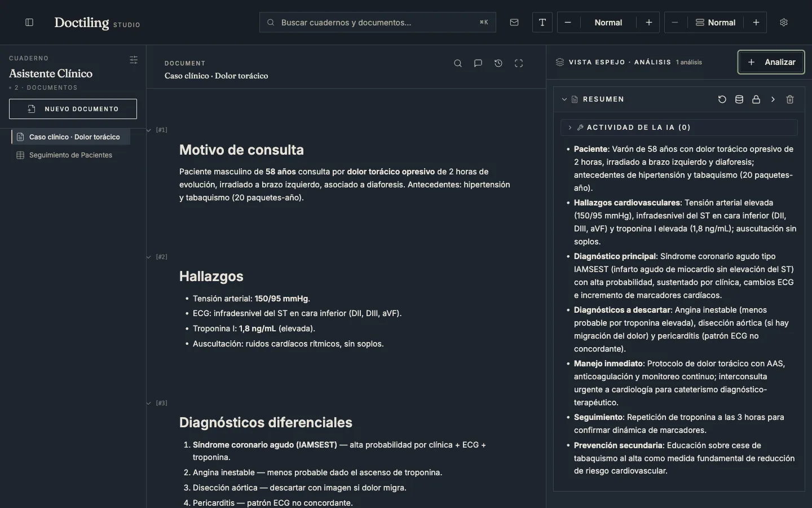The image size is (812, 508).
Task: Select Caso clínico · Dolor torácico document
Action: [x=70, y=137]
